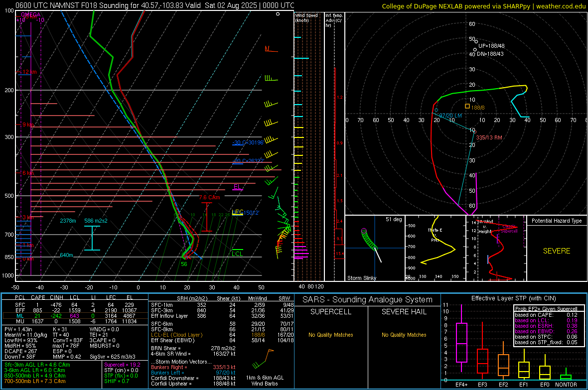Screen dimensions: 588x390
Task: Click the 700-500mb LR = 7.3 C/km line
Action: [x=35, y=381]
